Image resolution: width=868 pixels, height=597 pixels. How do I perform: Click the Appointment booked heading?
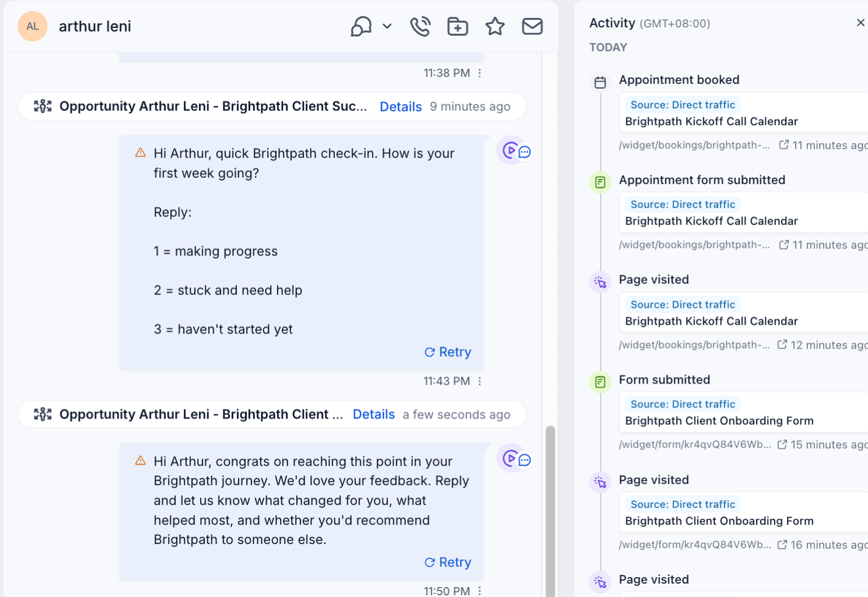coord(679,80)
